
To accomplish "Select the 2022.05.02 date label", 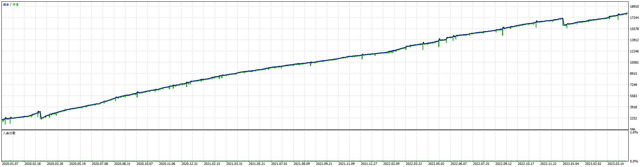I will point(436,164).
